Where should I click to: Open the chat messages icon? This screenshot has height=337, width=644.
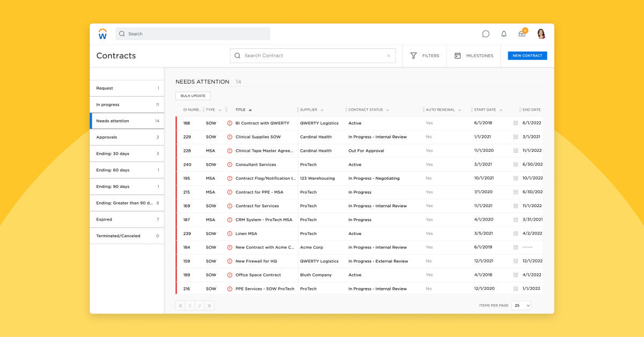486,33
